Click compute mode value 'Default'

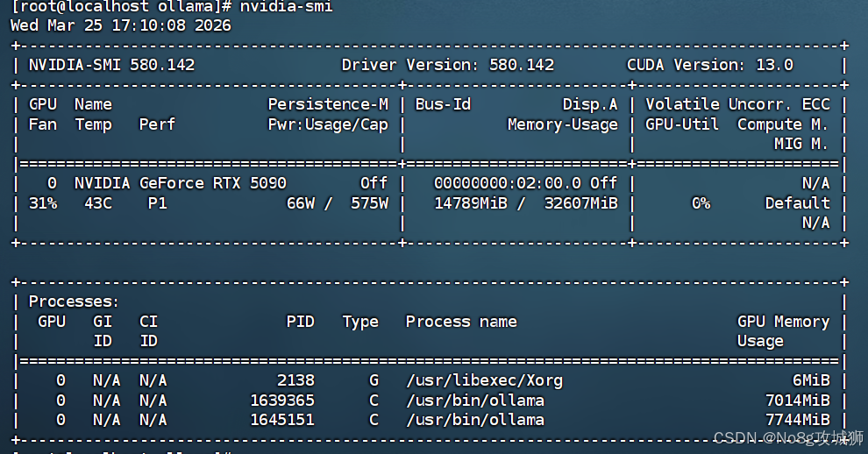tap(797, 203)
